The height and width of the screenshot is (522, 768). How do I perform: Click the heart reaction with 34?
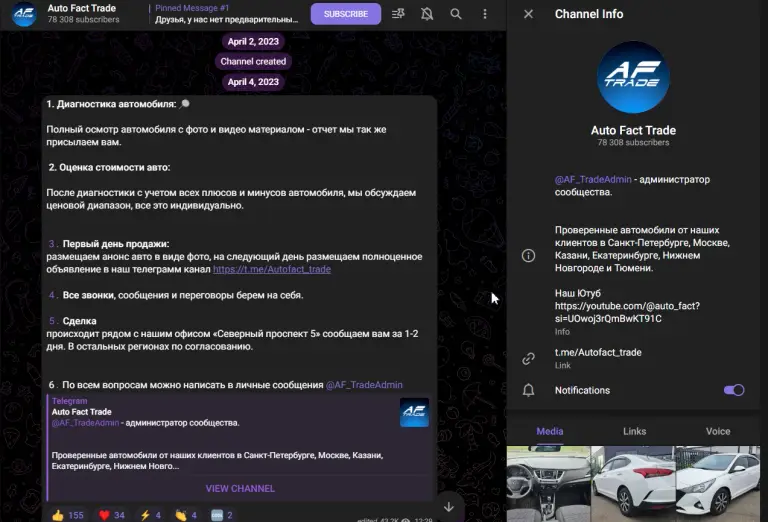coord(112,515)
